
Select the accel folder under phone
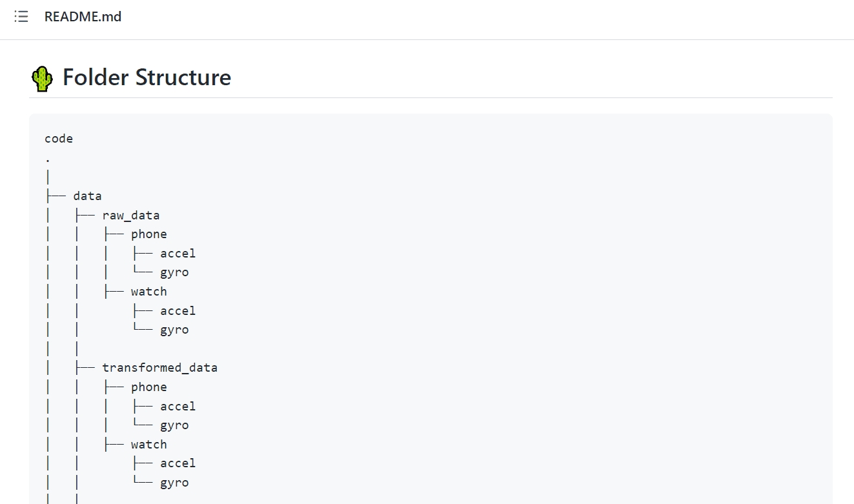coord(178,253)
